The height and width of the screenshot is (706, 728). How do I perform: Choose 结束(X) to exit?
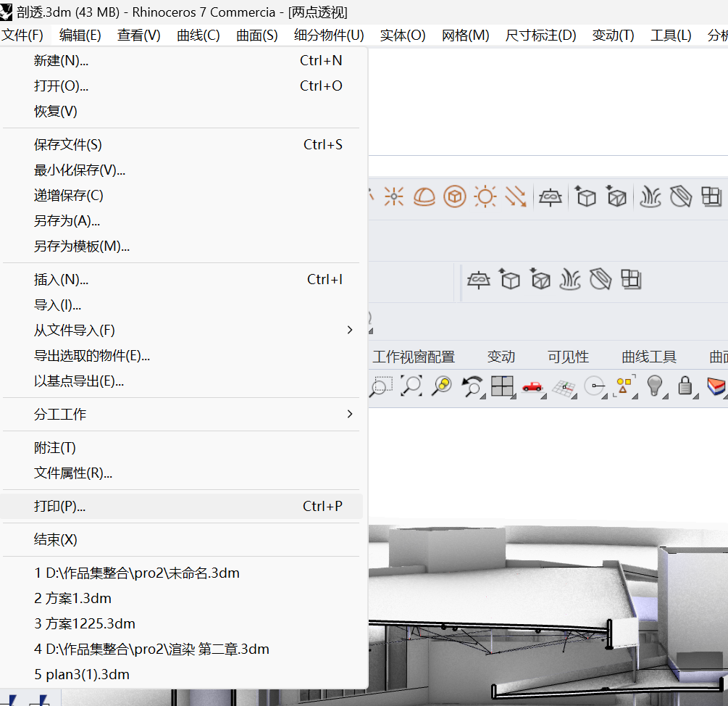[x=181, y=540]
